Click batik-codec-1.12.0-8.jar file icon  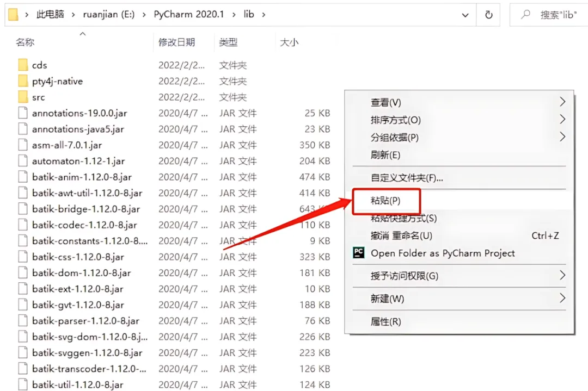coord(23,225)
